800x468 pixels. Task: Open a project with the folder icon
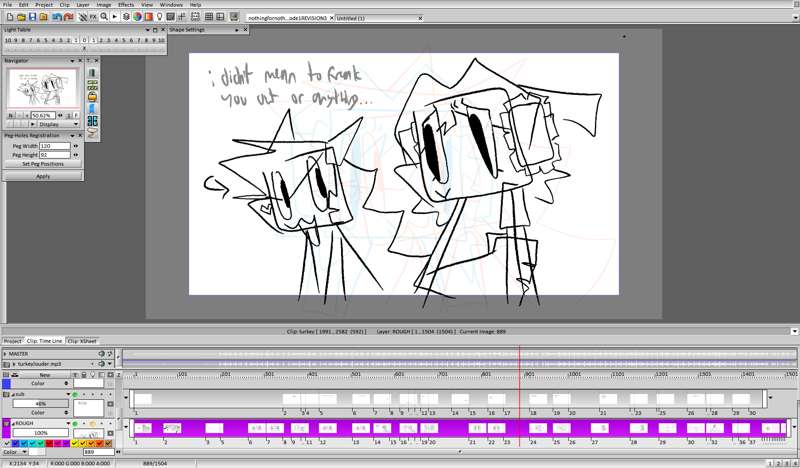pyautogui.click(x=21, y=17)
